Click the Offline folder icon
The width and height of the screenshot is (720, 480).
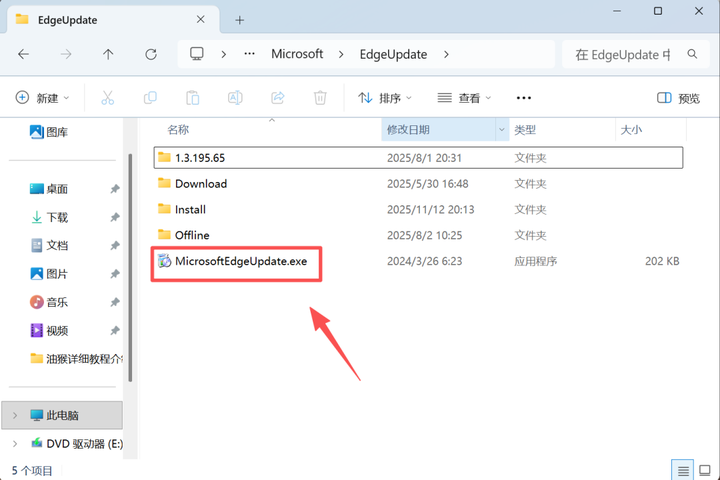tap(164, 235)
